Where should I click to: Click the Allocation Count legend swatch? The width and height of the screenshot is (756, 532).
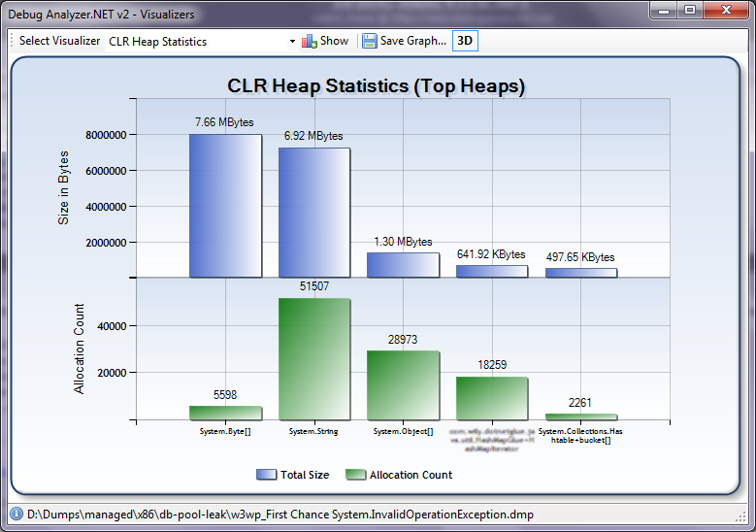(x=356, y=475)
